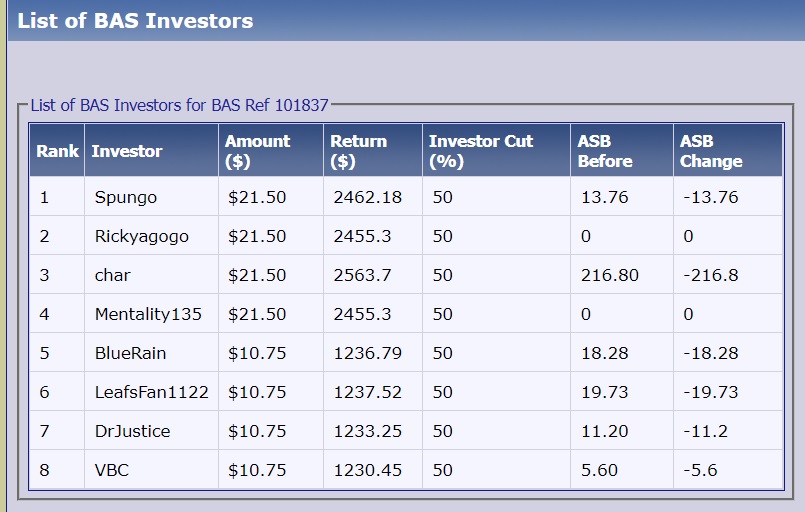This screenshot has height=512, width=805.
Task: Click on investor char
Action: click(x=113, y=275)
